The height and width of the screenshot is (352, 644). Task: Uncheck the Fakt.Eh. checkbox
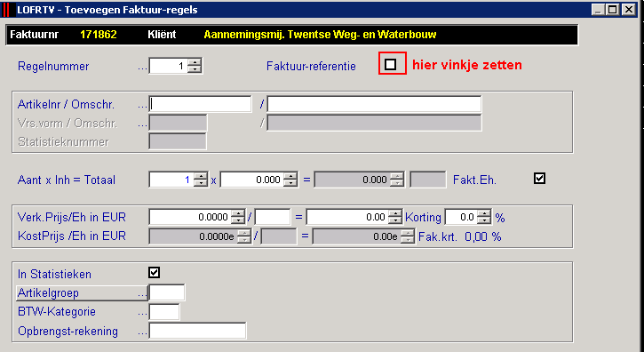[539, 179]
